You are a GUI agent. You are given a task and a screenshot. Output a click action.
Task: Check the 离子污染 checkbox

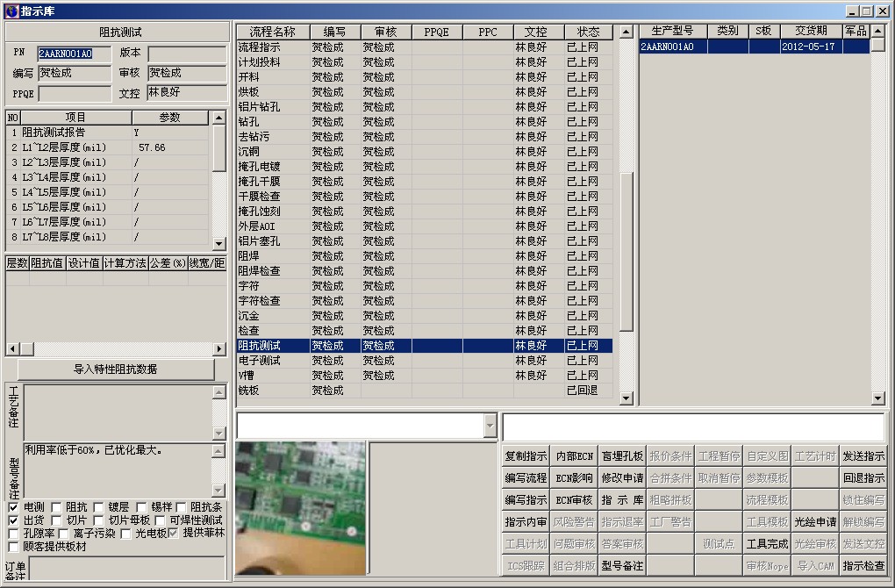[x=63, y=534]
